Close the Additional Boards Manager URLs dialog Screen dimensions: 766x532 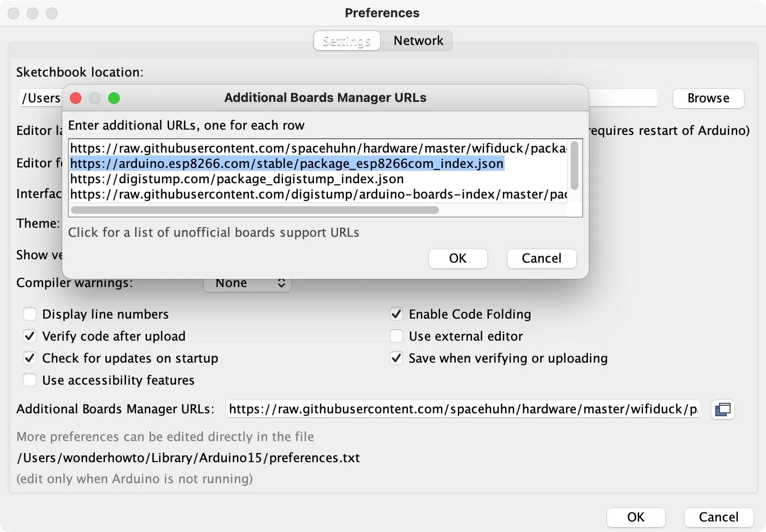76,98
